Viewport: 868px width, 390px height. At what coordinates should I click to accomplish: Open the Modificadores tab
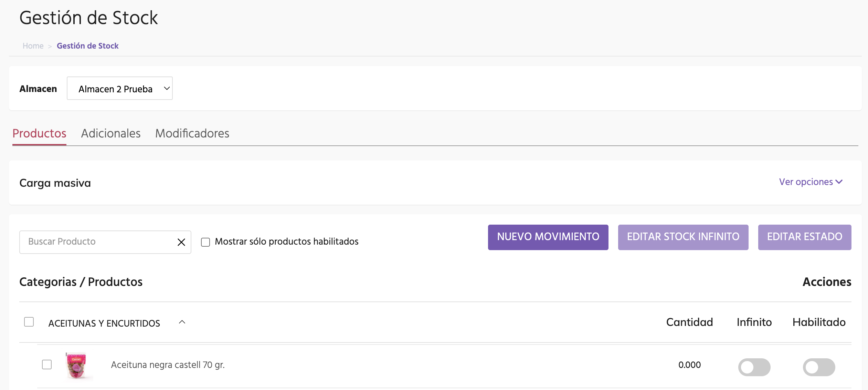192,133
